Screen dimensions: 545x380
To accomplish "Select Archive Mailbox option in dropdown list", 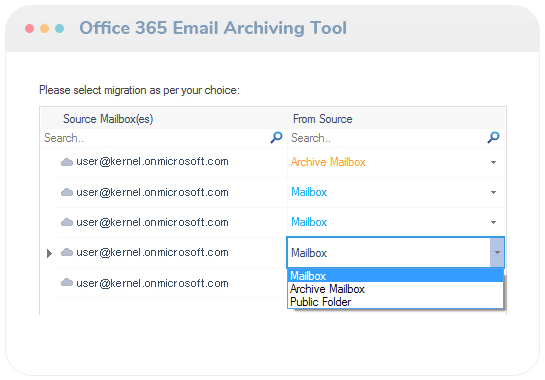I will [x=396, y=289].
